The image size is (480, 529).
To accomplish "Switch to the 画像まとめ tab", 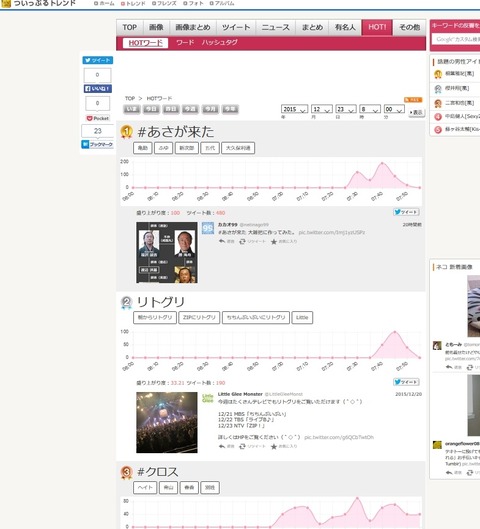I will click(x=193, y=27).
